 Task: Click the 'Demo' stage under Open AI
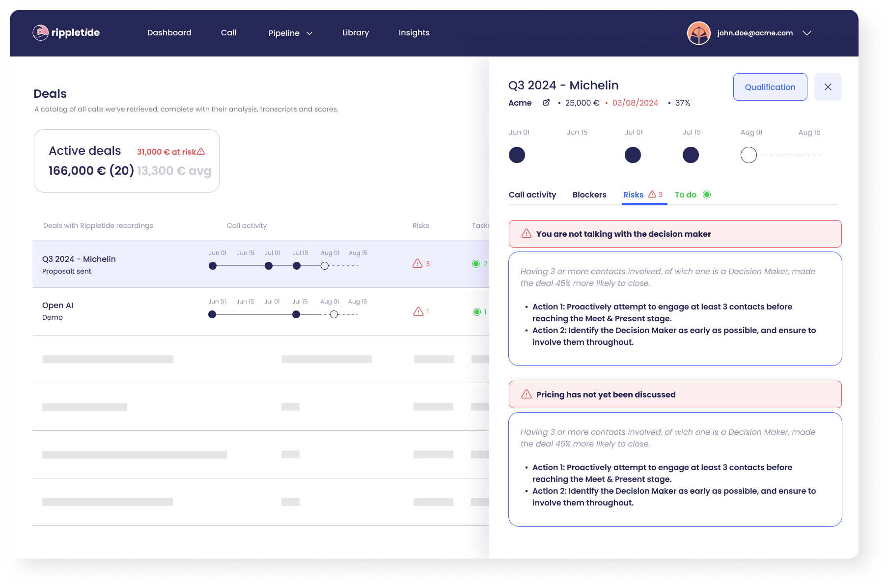(x=53, y=317)
